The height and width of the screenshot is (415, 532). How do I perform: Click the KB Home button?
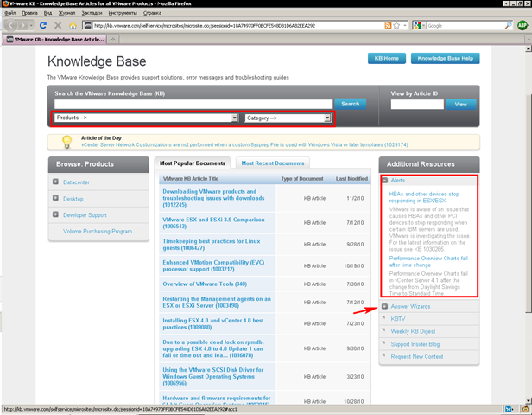386,58
